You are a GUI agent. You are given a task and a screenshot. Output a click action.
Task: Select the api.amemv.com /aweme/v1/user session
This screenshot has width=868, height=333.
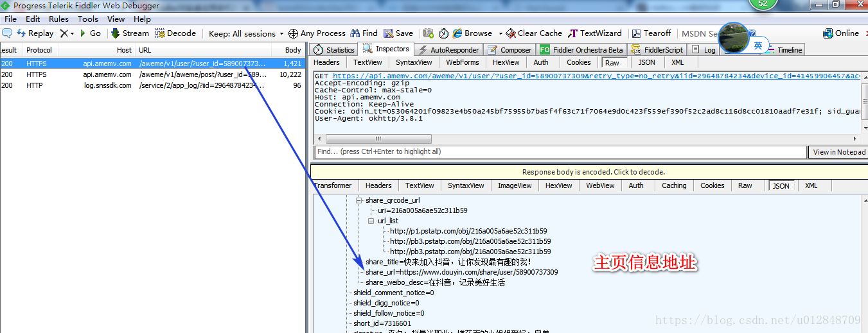coord(152,64)
